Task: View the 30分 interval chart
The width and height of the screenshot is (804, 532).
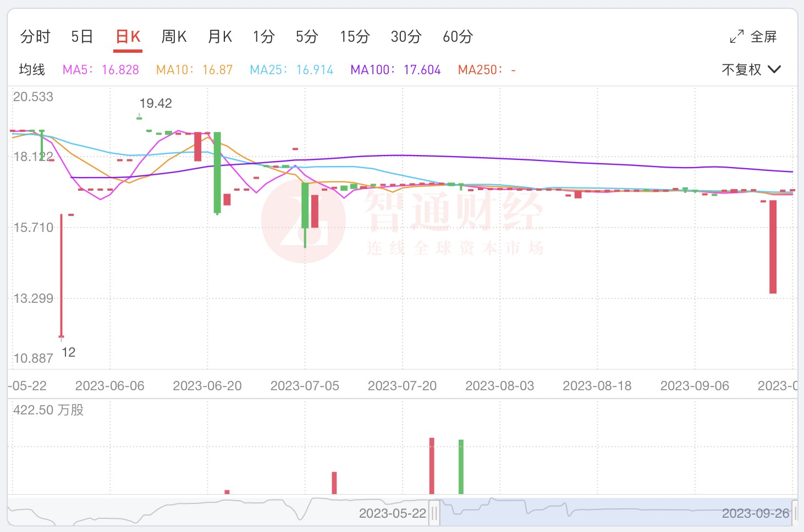Action: point(406,37)
